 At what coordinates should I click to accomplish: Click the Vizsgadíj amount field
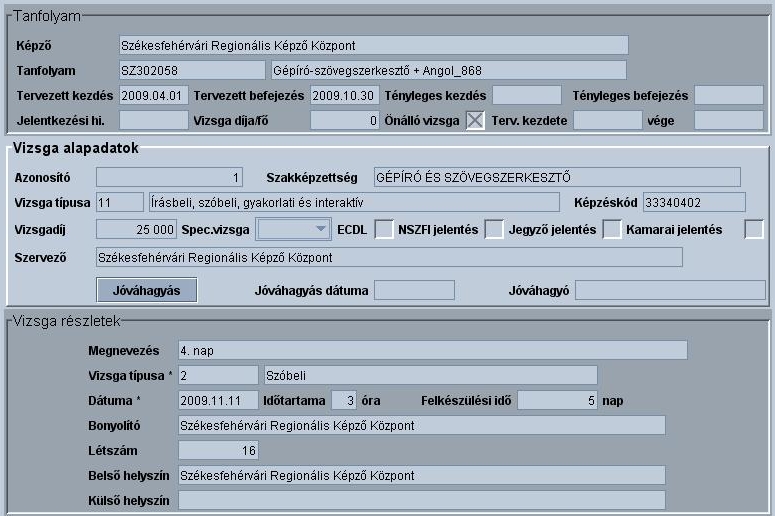pyautogui.click(x=137, y=230)
